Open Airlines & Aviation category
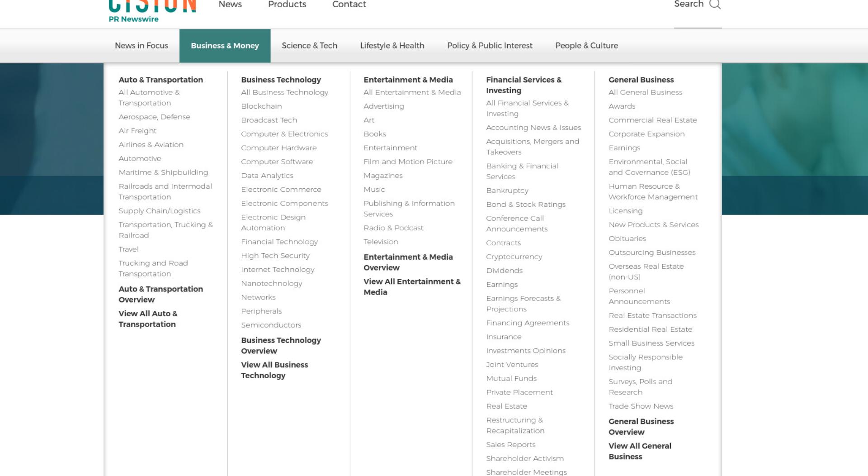Screen dimensions: 868x476 click(151, 145)
